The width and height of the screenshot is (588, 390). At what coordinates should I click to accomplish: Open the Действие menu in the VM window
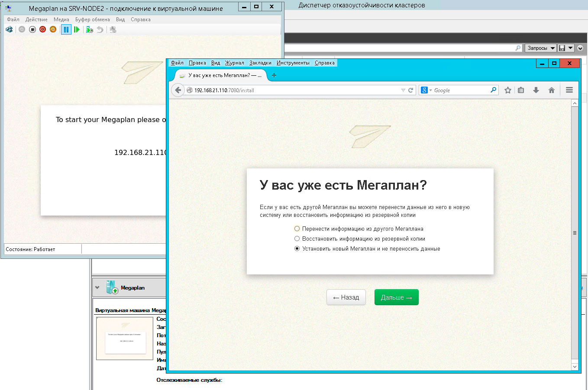coord(36,19)
